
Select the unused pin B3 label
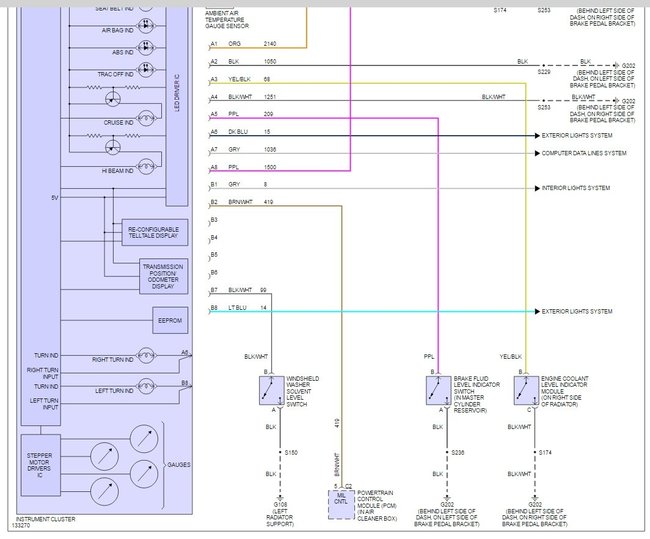[214, 220]
